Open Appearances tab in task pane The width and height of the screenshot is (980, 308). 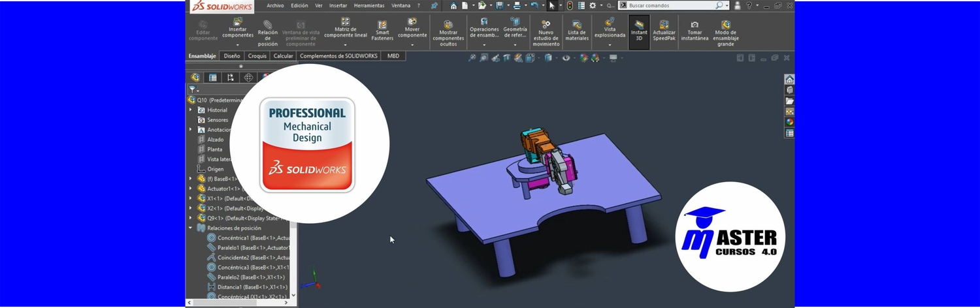pos(790,122)
